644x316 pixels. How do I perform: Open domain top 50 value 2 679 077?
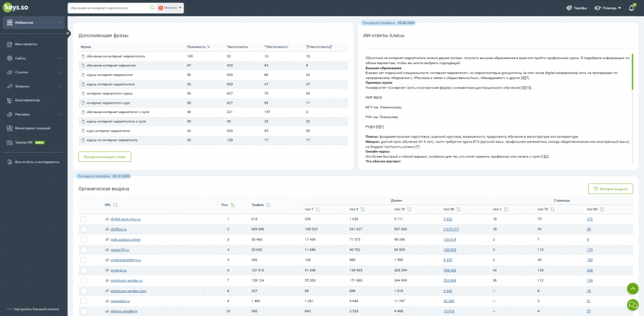click(451, 229)
